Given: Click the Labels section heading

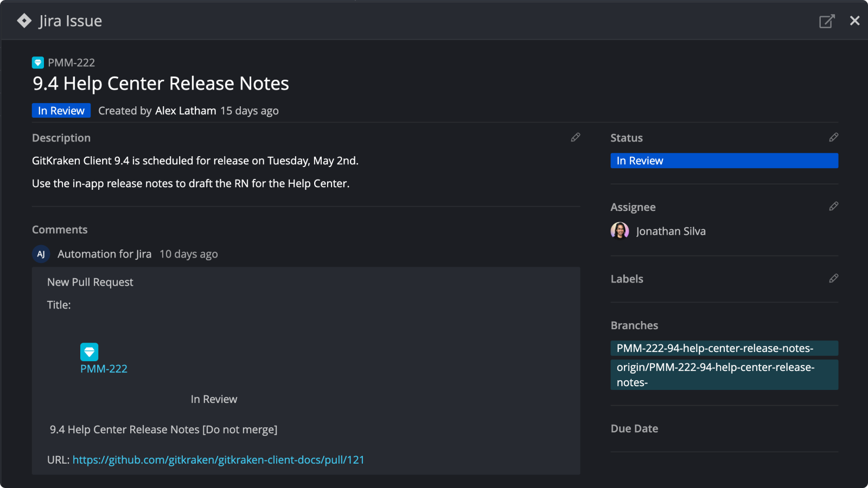Looking at the screenshot, I should click(x=627, y=279).
